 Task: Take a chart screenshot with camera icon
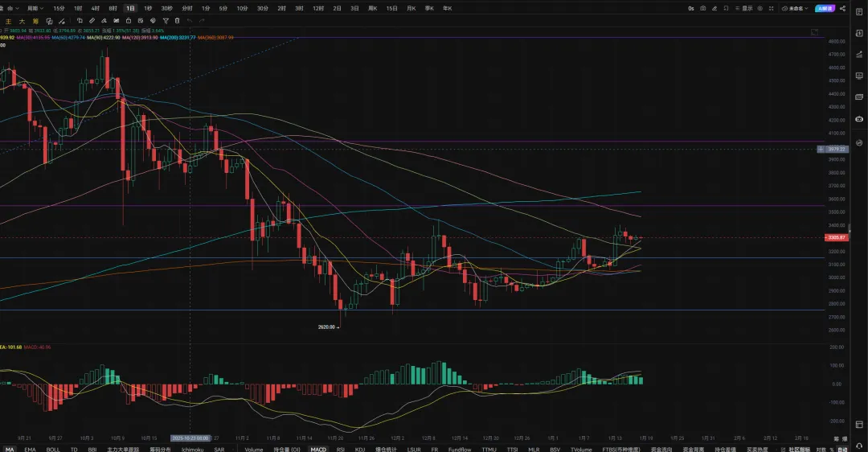point(703,8)
